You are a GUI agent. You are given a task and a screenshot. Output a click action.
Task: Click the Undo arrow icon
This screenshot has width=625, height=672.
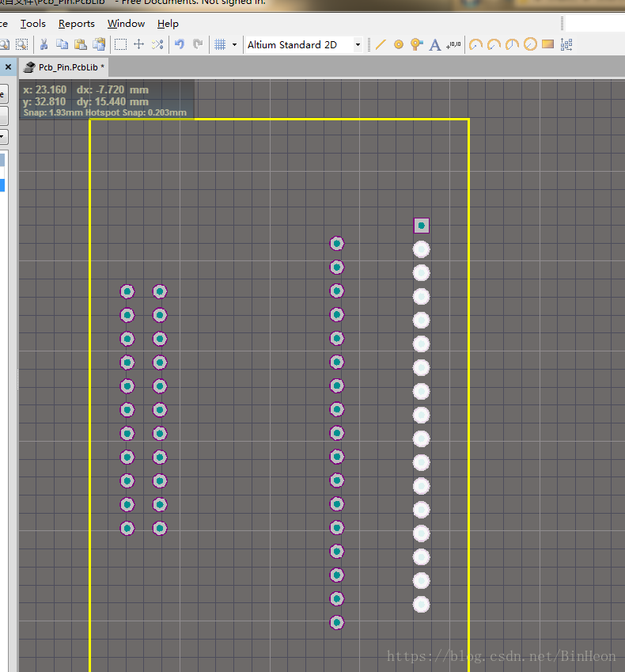(x=180, y=44)
